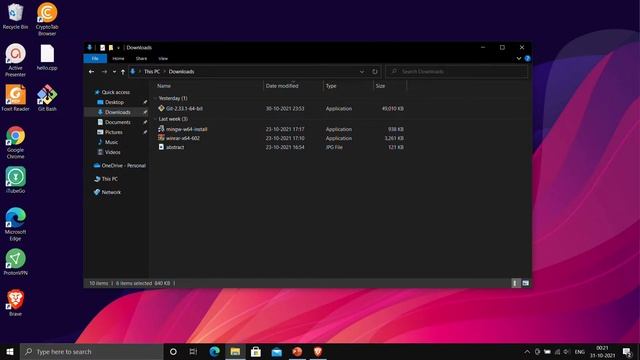Open Google Chrome desktop shortcut
The height and width of the screenshot is (360, 640).
[15, 142]
